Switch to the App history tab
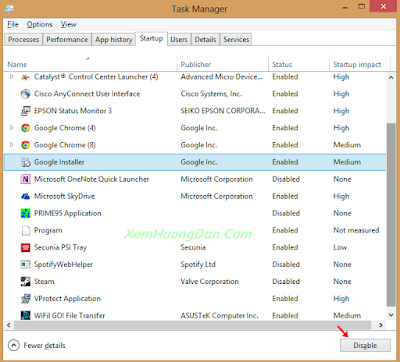Screen dimensions: 400x362 [114, 40]
